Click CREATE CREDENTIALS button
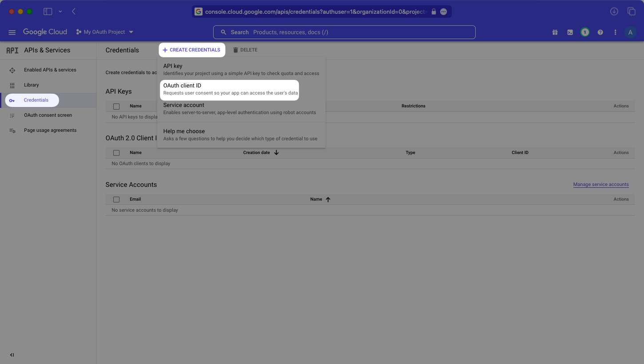Screen dimensions: 644x364 pyautogui.click(x=192, y=50)
